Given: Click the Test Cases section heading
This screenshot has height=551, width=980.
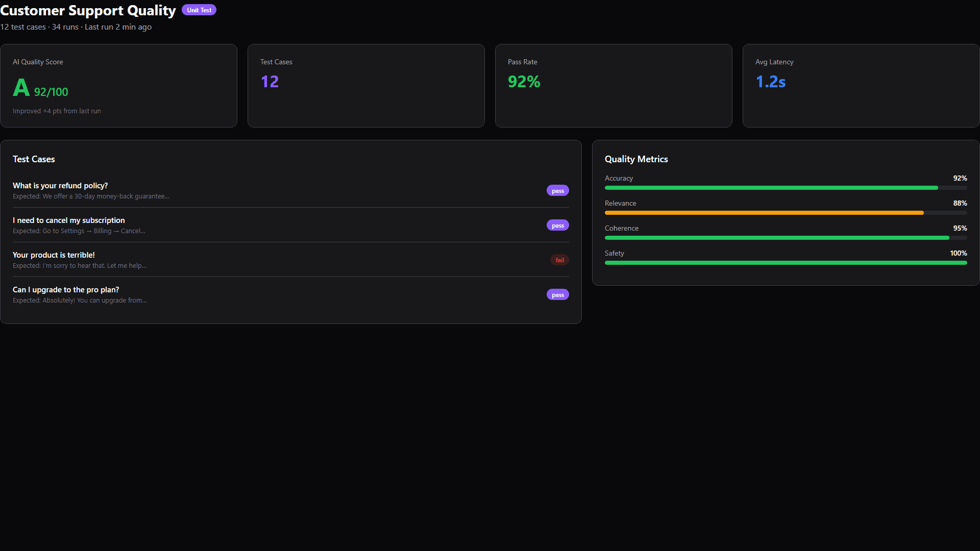Looking at the screenshot, I should (x=33, y=159).
